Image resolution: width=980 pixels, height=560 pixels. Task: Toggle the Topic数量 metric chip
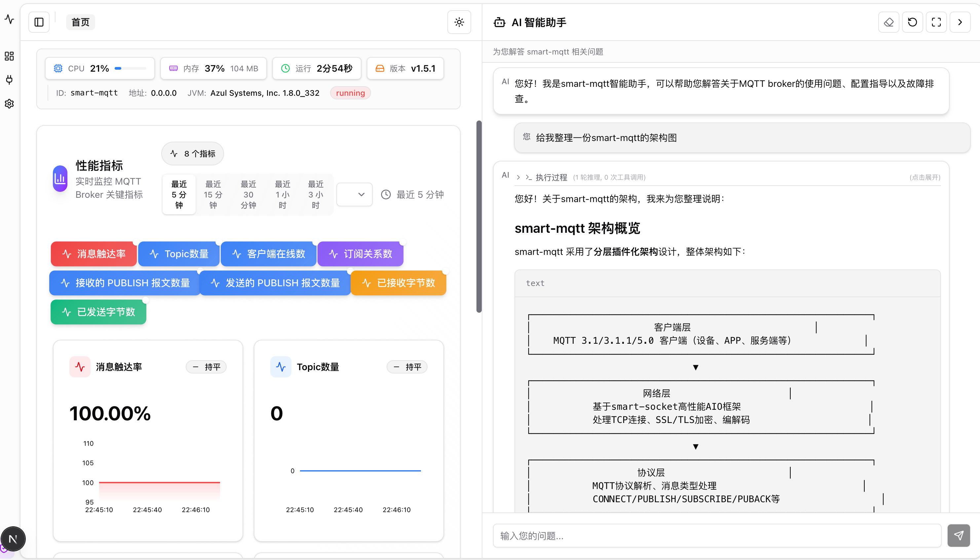coord(179,254)
